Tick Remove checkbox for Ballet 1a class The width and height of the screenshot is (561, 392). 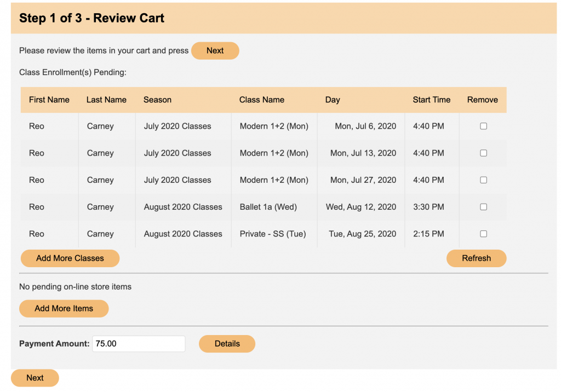click(x=483, y=207)
